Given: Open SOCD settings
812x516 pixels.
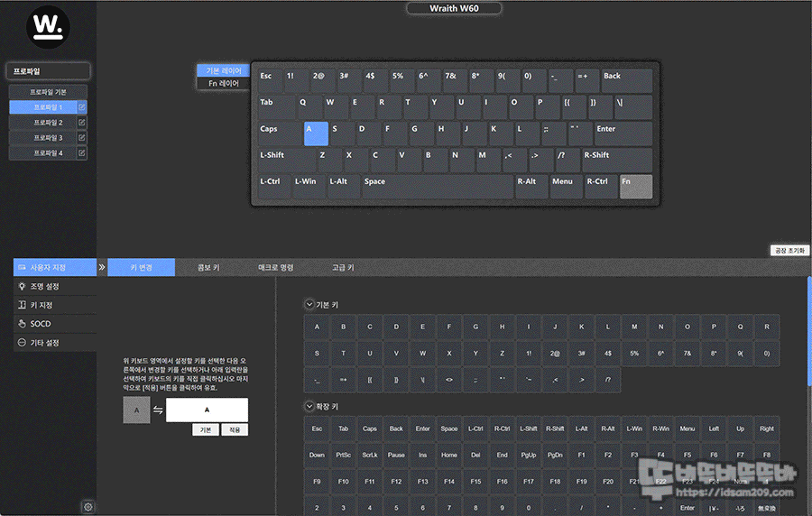Looking at the screenshot, I should pos(55,324).
